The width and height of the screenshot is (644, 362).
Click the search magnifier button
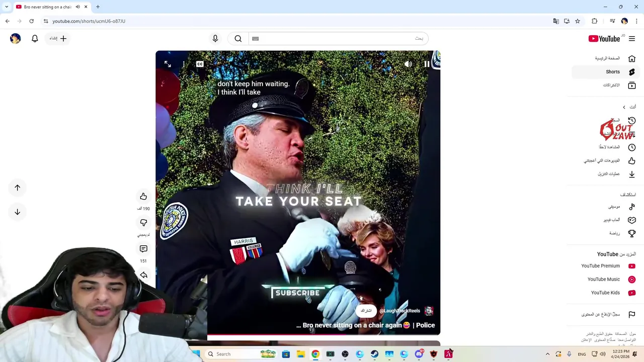tap(238, 38)
